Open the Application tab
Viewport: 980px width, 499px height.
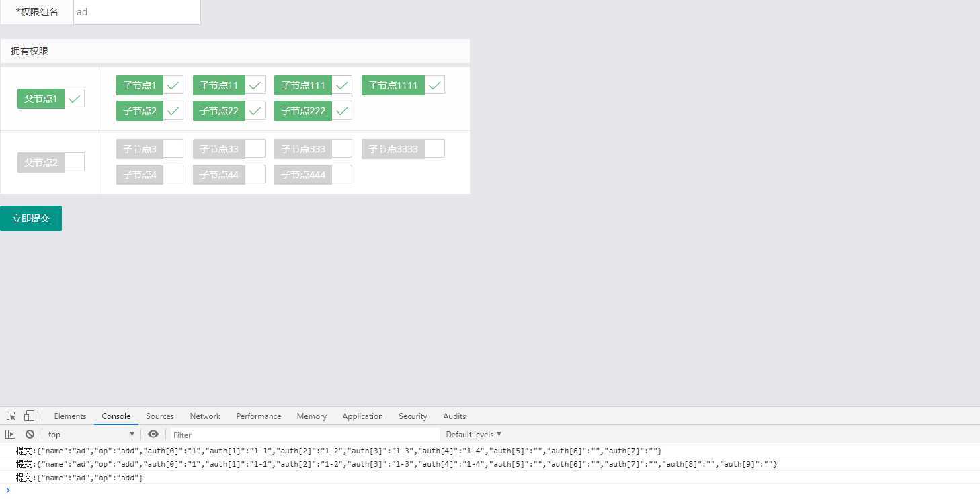tap(362, 416)
